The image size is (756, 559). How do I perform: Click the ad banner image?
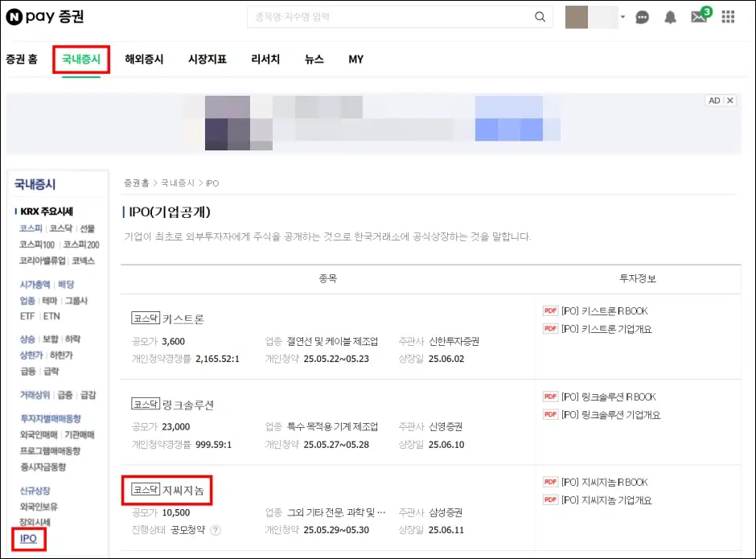click(374, 123)
